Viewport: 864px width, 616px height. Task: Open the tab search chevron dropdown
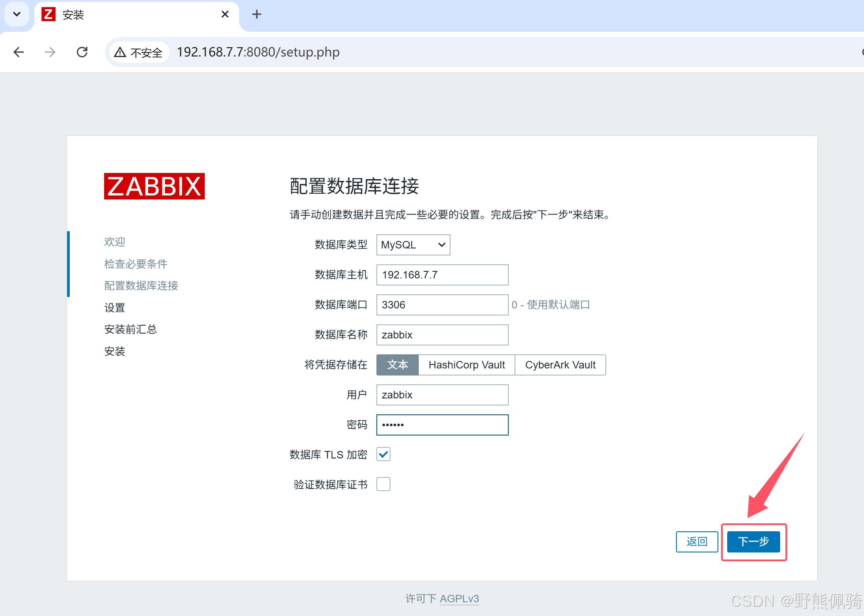point(17,15)
